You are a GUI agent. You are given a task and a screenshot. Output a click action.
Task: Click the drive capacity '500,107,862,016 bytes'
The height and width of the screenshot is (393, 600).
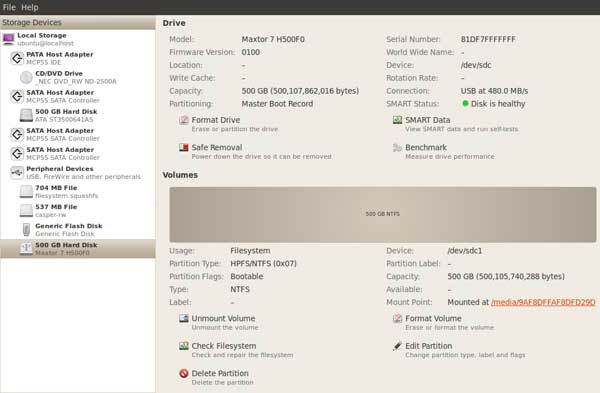[315, 91]
